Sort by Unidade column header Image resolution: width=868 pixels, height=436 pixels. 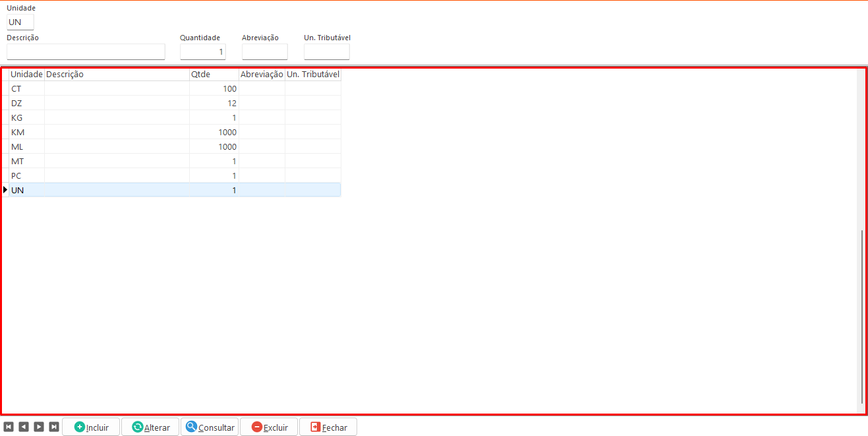click(x=26, y=75)
